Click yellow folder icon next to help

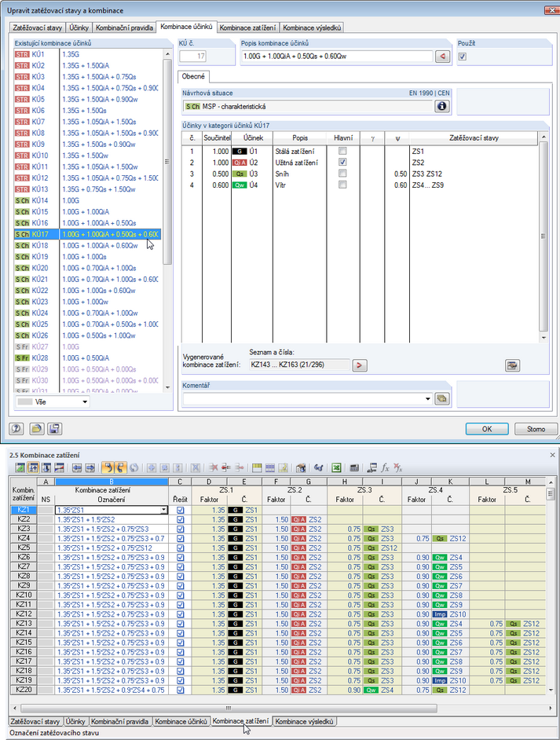point(36,428)
